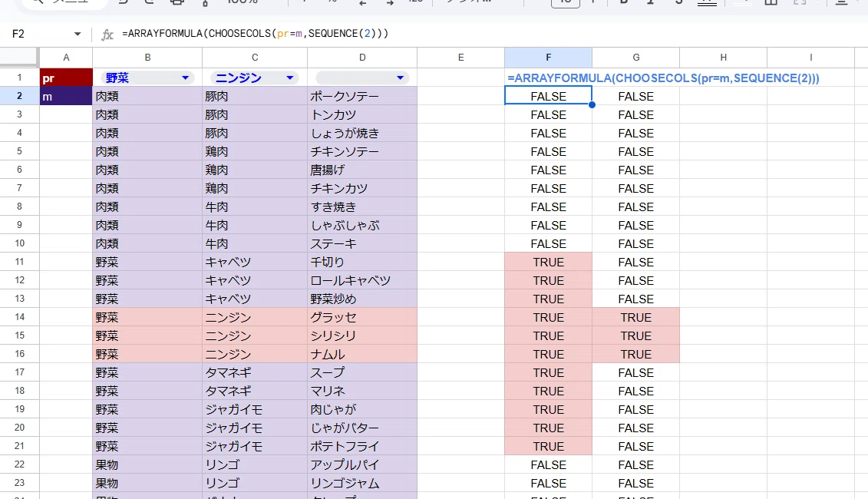Screen dimensions: 868x499
Task: Select column A header
Action: pyautogui.click(x=66, y=58)
